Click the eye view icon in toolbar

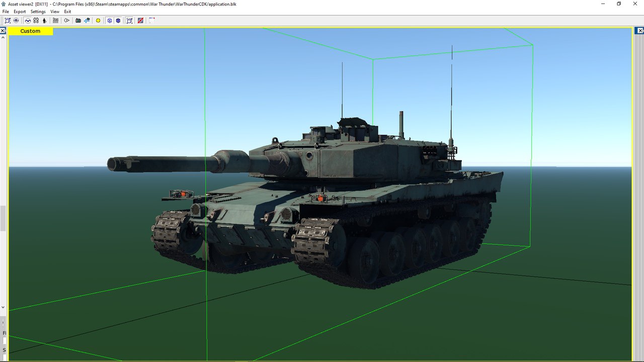point(16,21)
